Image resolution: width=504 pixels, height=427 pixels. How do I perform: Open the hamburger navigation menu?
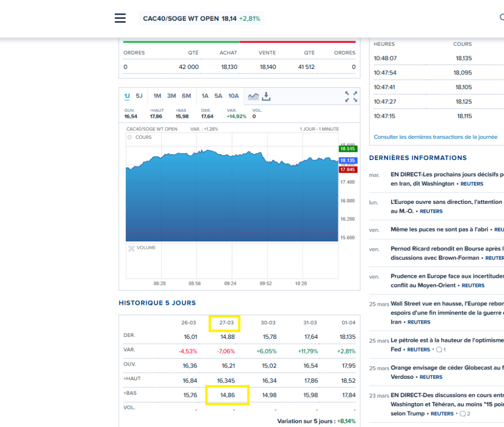[120, 18]
